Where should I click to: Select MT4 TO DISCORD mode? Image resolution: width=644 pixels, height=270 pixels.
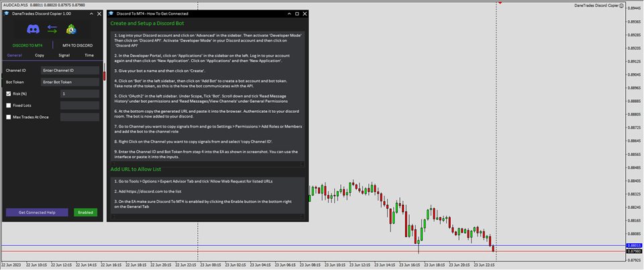78,45
